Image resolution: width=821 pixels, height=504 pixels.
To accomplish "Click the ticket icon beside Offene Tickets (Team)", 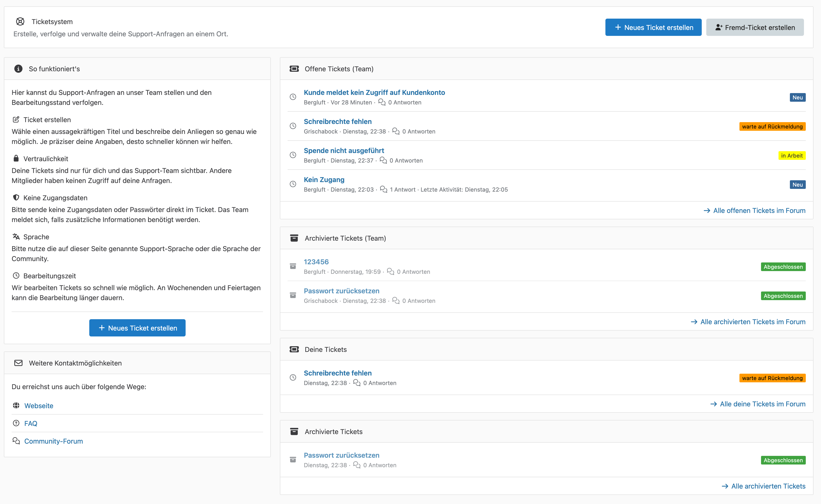I will (294, 69).
